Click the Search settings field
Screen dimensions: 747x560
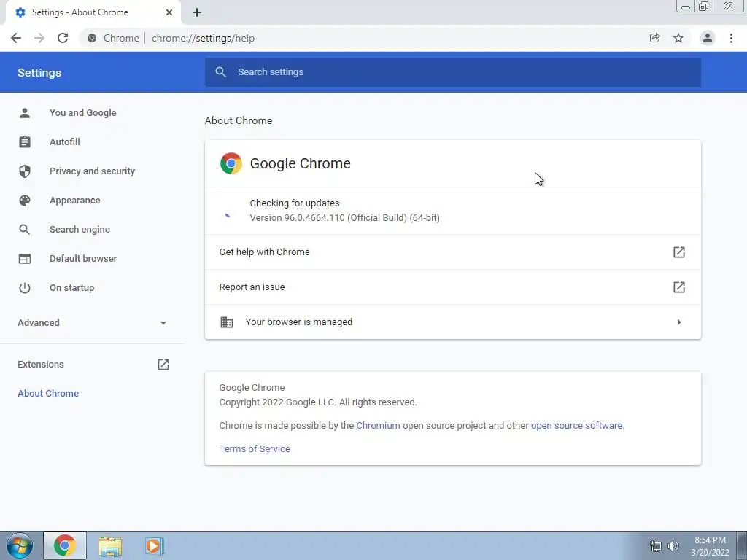pyautogui.click(x=453, y=72)
